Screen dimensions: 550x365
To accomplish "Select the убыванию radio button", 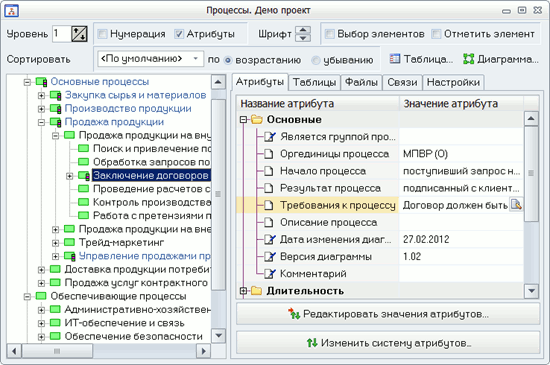I will pyautogui.click(x=316, y=60).
